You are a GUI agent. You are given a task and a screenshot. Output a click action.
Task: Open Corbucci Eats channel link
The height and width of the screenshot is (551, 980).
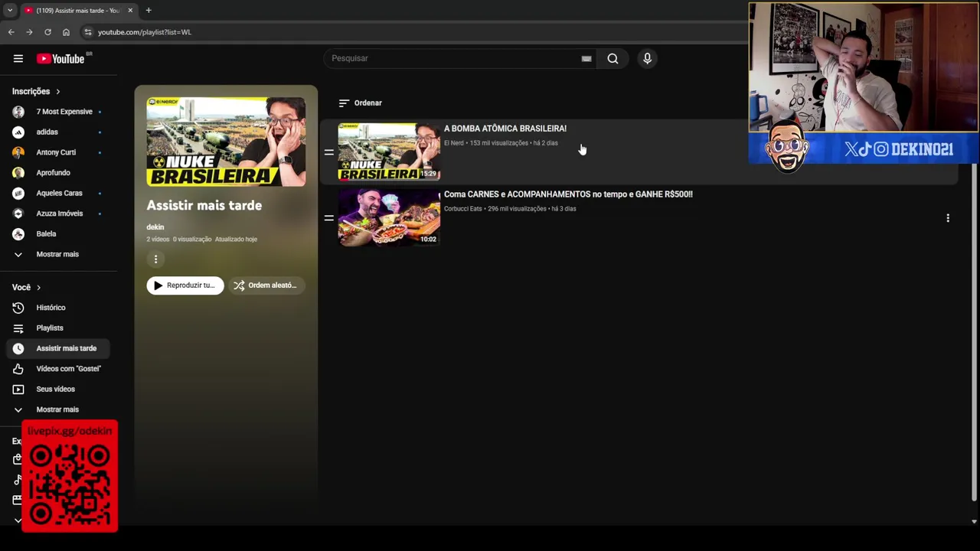click(463, 209)
